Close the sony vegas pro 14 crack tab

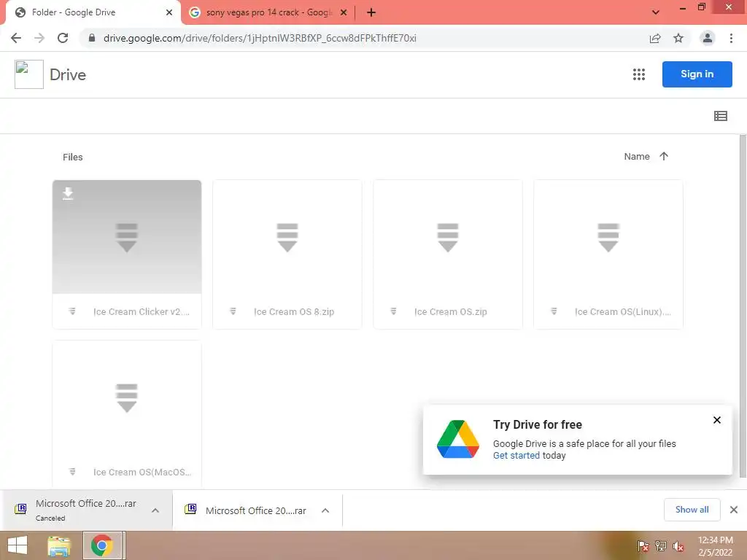[344, 12]
